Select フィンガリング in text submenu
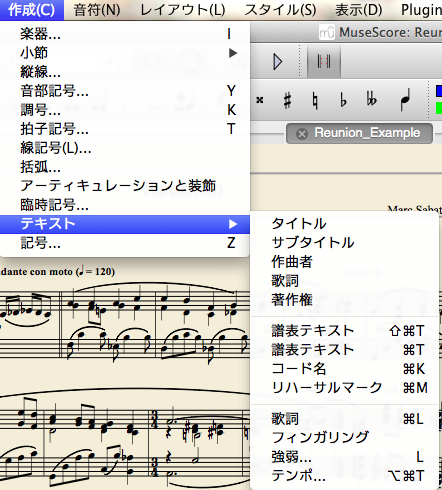The image size is (442, 490). click(345, 438)
